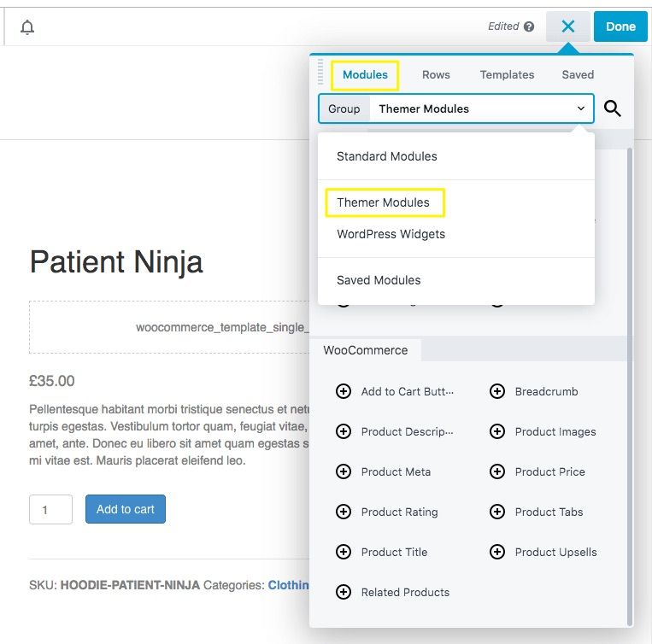The width and height of the screenshot is (652, 644).
Task: Add the Breadcrumb module via plus icon
Action: click(x=496, y=391)
